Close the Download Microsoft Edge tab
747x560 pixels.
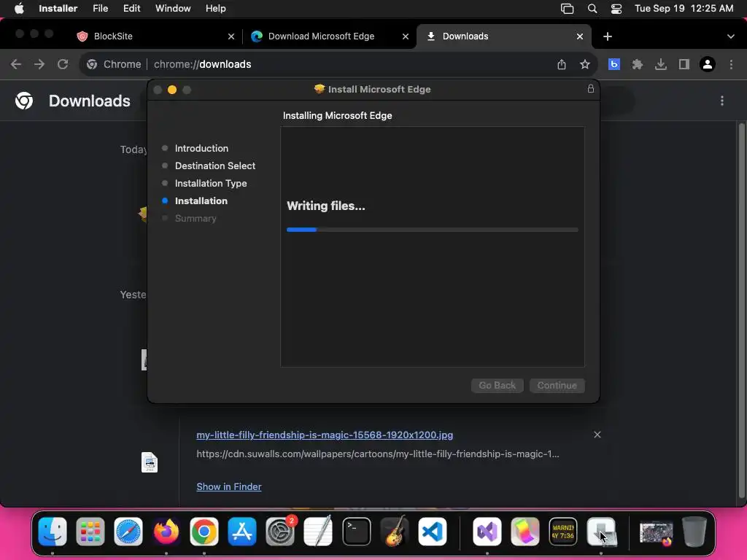(406, 36)
